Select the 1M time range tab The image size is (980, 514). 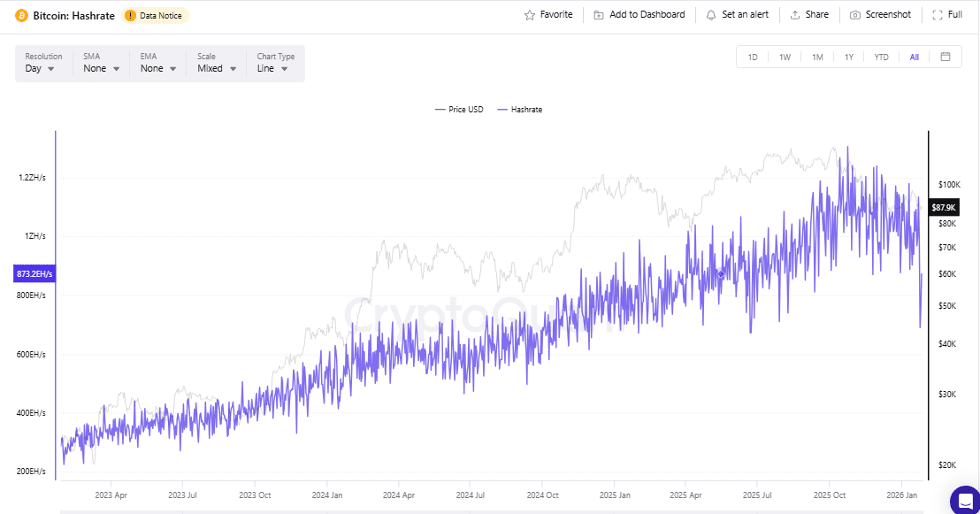tap(817, 58)
